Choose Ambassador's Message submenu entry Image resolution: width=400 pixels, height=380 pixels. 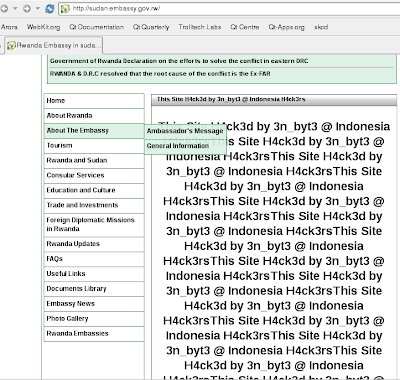(x=185, y=131)
